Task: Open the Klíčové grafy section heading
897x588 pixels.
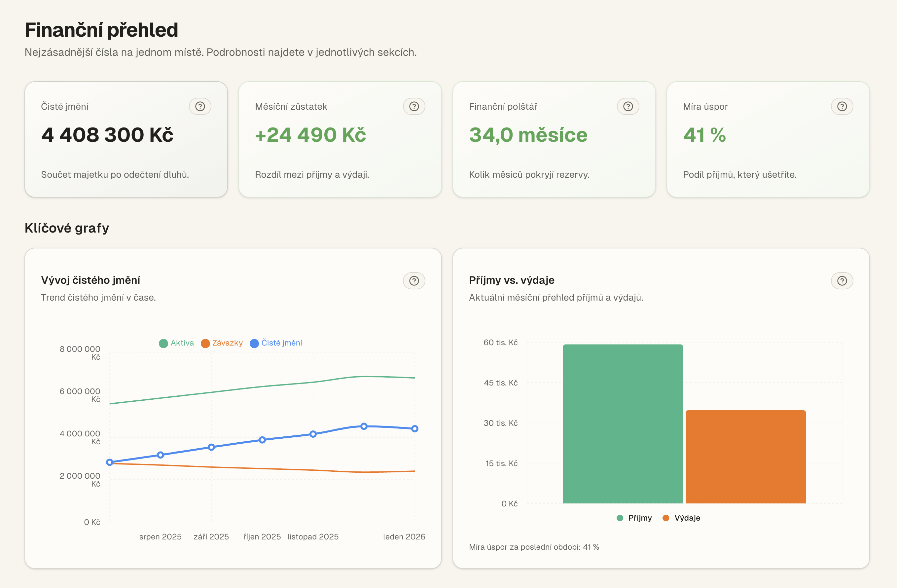Action: (67, 228)
